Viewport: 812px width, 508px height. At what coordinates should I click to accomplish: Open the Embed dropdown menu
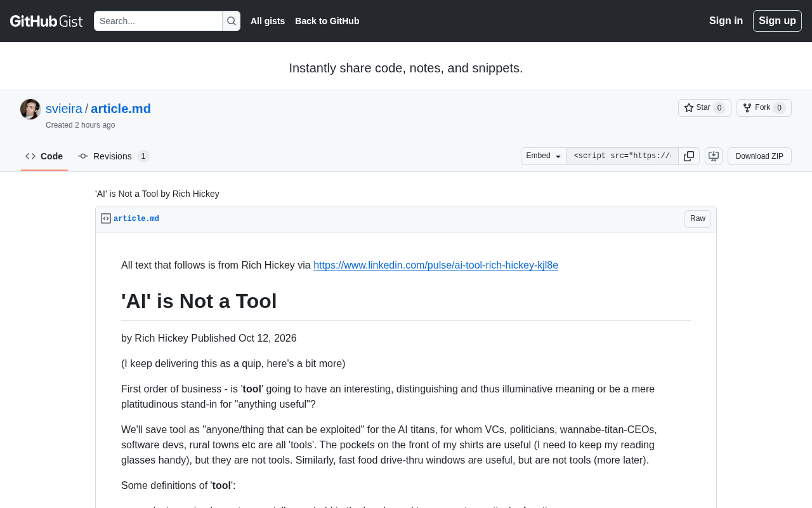[x=544, y=156]
